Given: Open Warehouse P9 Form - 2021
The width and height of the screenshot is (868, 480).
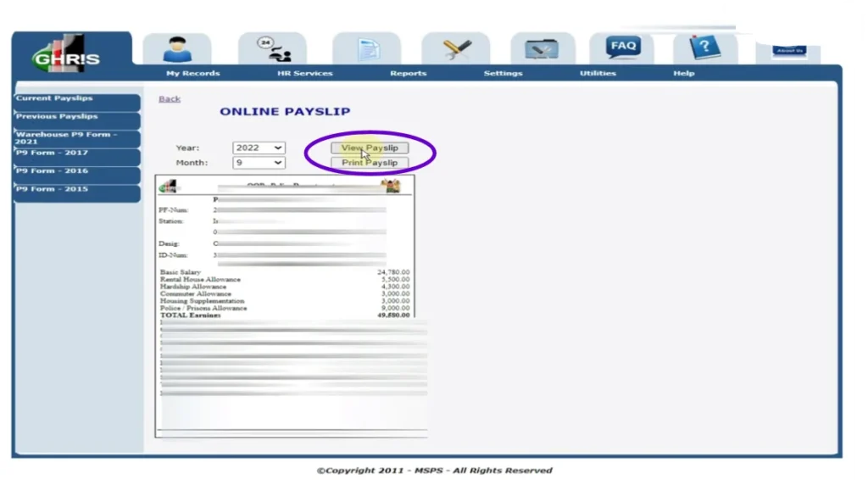Looking at the screenshot, I should pos(77,137).
